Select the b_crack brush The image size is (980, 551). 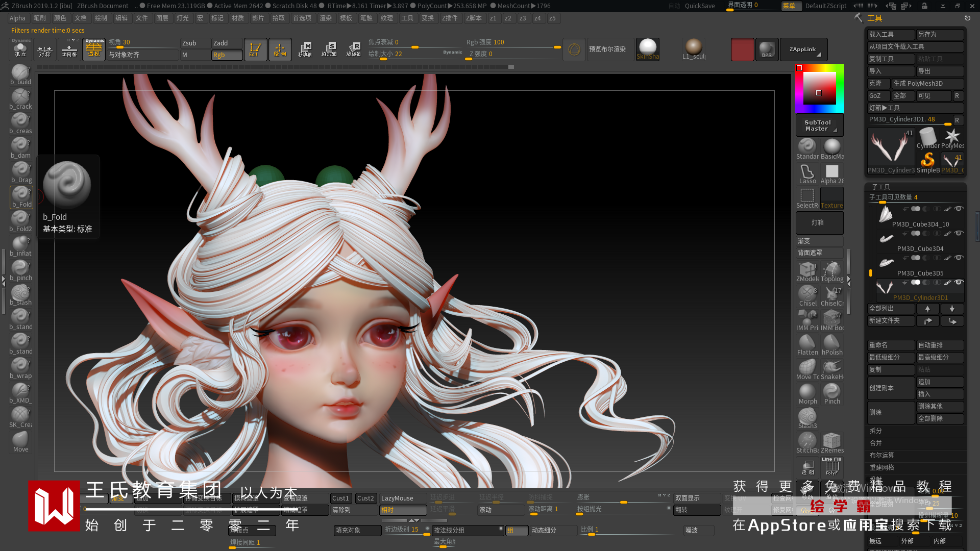(x=20, y=99)
